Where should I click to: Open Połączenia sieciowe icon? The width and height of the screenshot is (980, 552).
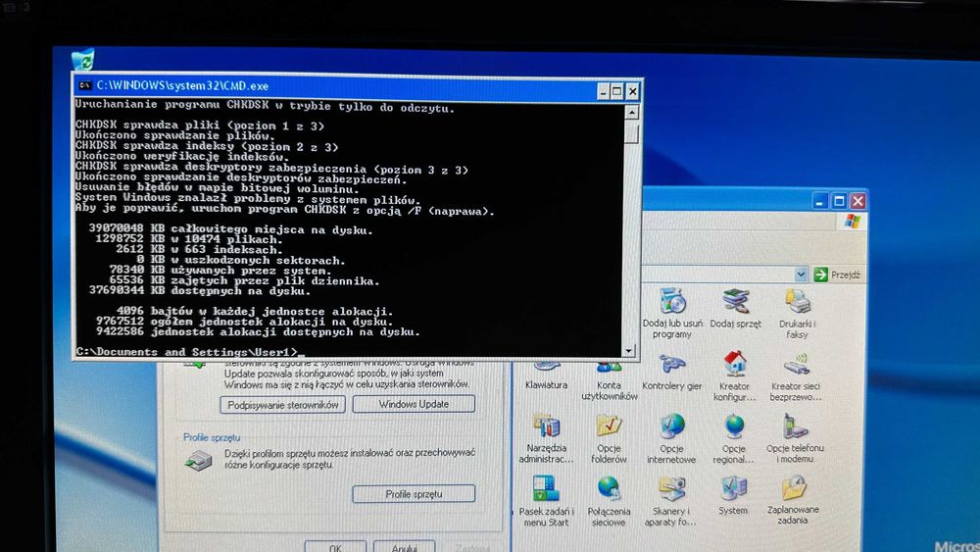coord(609,501)
